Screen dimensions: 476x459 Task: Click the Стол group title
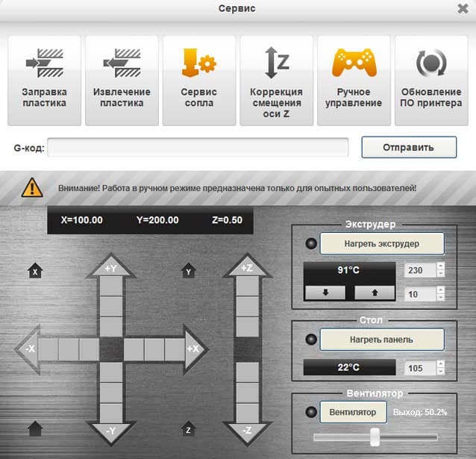pos(371,320)
